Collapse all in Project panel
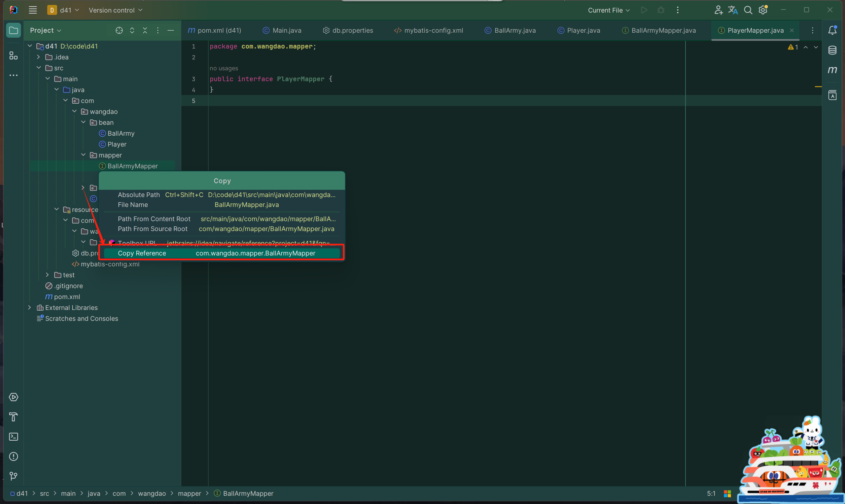 (145, 30)
